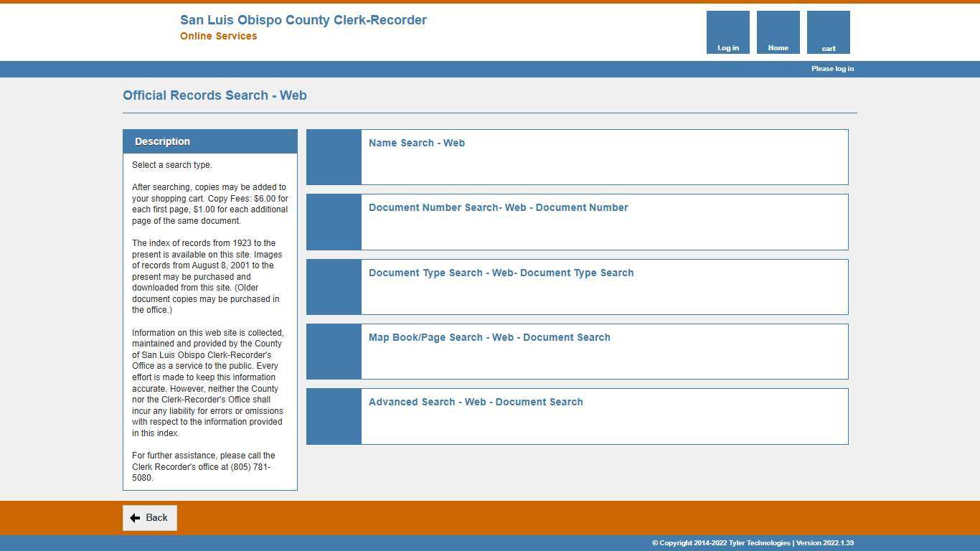Go to Home via header tile

(x=778, y=32)
